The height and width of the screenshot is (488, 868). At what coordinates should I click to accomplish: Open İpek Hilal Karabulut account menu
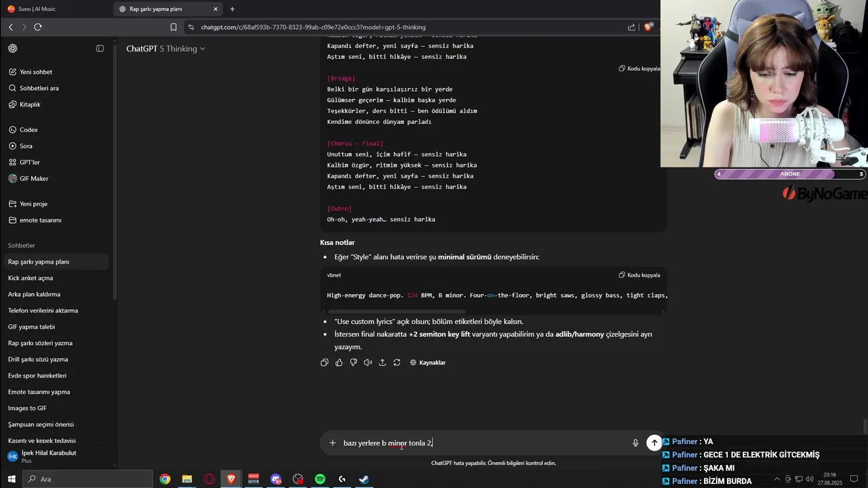(x=57, y=456)
